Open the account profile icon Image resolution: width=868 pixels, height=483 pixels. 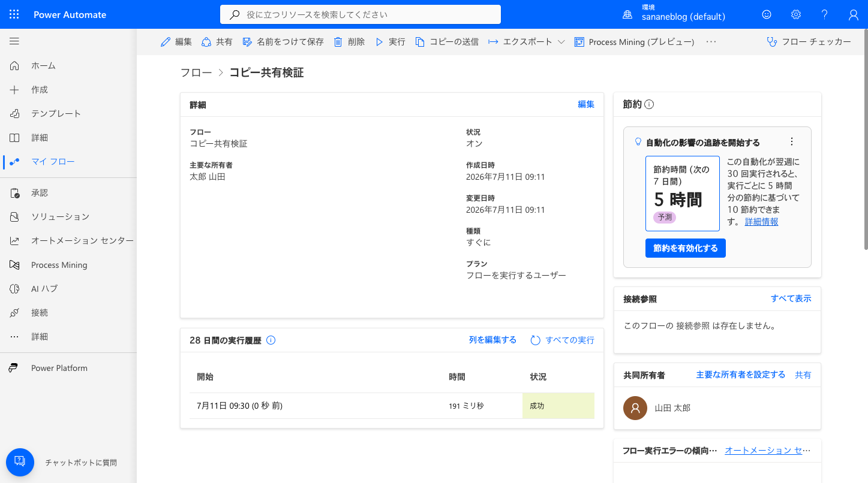854,14
